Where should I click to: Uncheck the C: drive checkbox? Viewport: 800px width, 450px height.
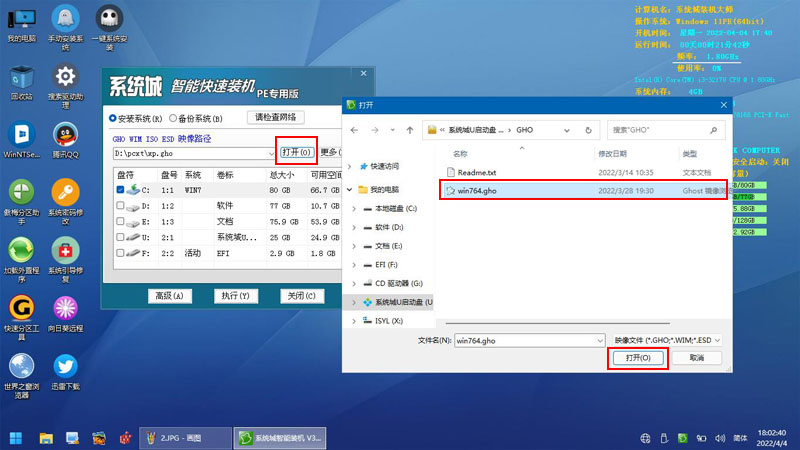[x=120, y=189]
